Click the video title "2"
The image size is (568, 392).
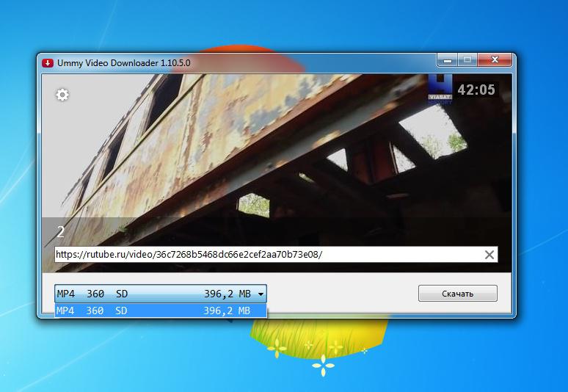pyautogui.click(x=60, y=232)
